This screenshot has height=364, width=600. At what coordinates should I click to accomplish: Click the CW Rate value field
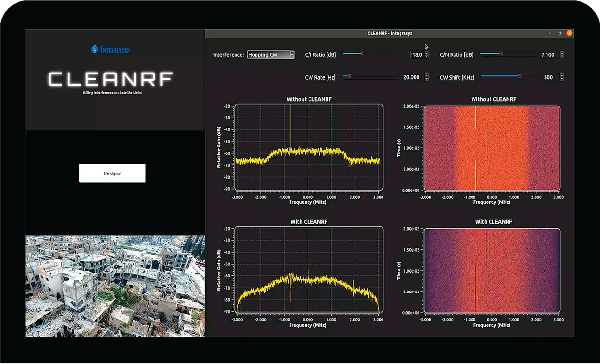412,77
